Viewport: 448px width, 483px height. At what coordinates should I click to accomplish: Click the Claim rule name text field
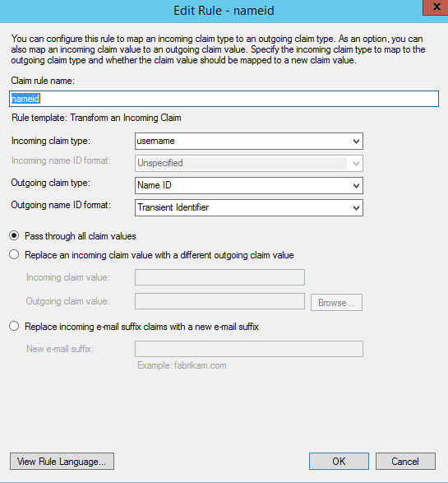pos(224,99)
